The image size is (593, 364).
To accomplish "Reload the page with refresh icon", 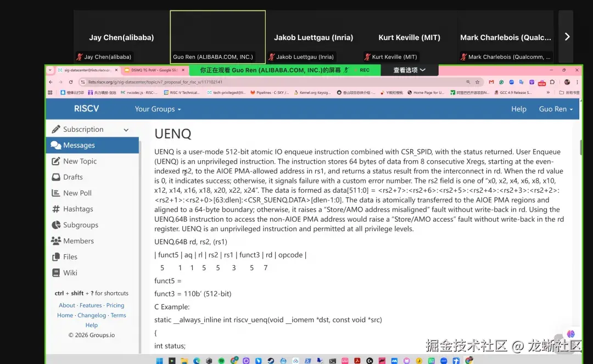I will point(71,82).
